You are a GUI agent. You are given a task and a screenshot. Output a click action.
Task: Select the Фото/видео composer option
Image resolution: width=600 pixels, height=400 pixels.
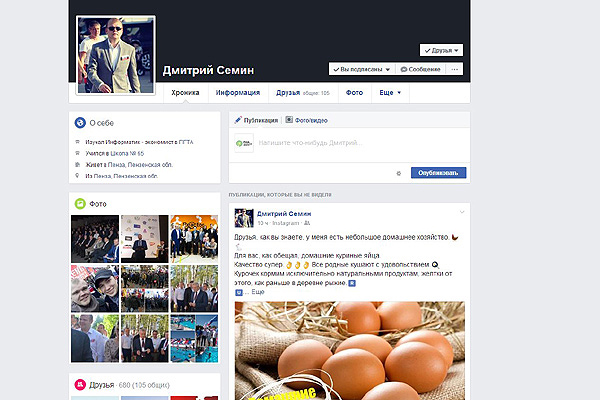click(307, 120)
